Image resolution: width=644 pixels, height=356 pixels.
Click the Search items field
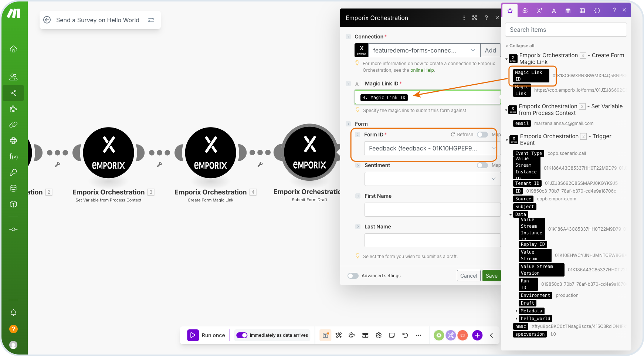(566, 30)
